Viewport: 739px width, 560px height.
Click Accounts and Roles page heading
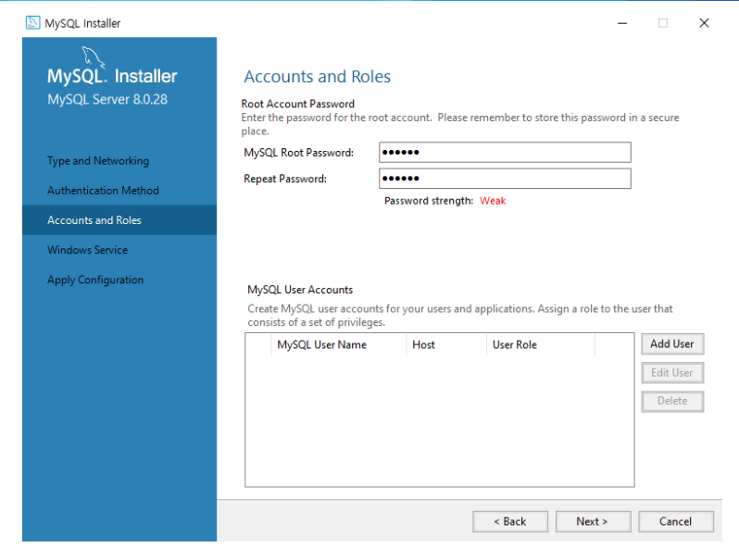point(318,77)
